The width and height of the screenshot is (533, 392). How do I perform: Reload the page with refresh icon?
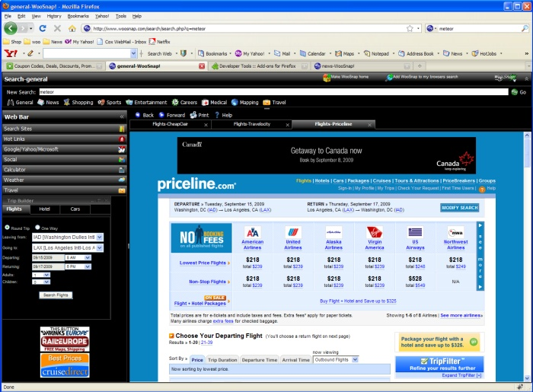point(43,28)
